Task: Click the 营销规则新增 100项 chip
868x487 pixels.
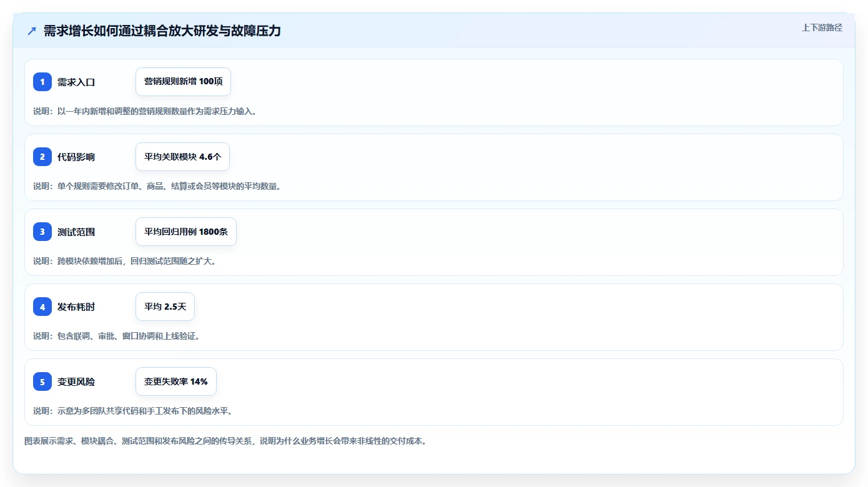Action: (183, 82)
